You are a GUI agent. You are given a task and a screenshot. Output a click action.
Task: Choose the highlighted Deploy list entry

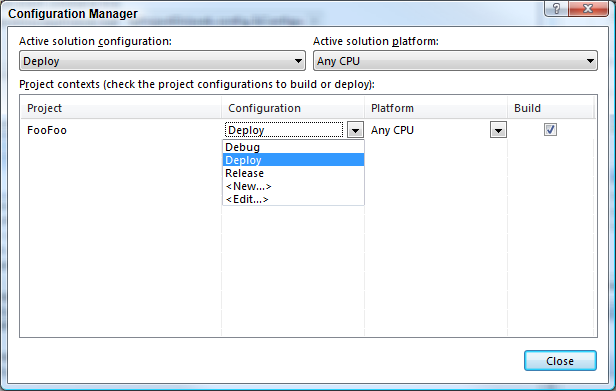click(x=293, y=160)
